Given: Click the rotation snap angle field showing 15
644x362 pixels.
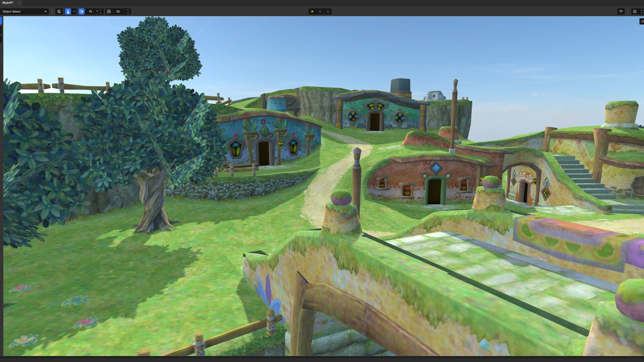Looking at the screenshot, I should click(91, 11).
